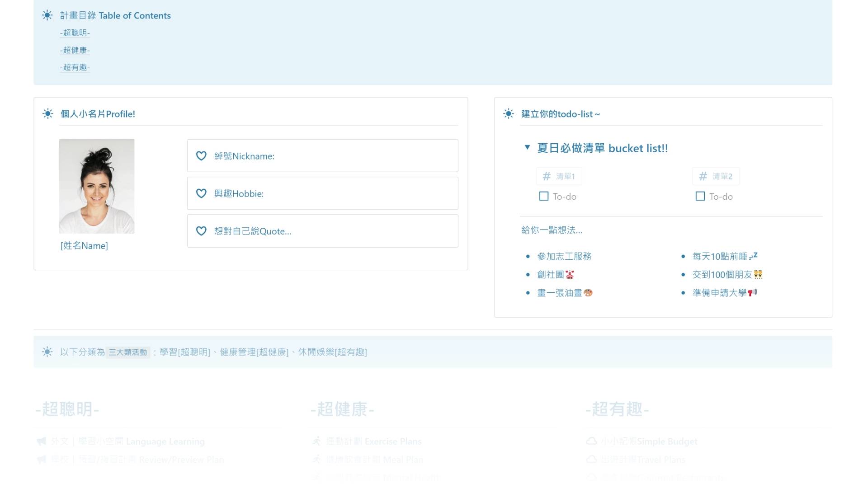Click the hash icon next to 清單1
The height and width of the screenshot is (488, 868).
click(547, 176)
